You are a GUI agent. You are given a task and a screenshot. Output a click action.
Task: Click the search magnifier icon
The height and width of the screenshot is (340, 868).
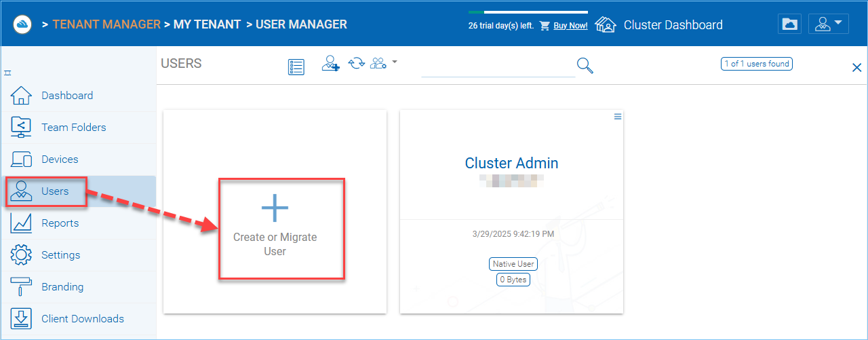pos(585,65)
